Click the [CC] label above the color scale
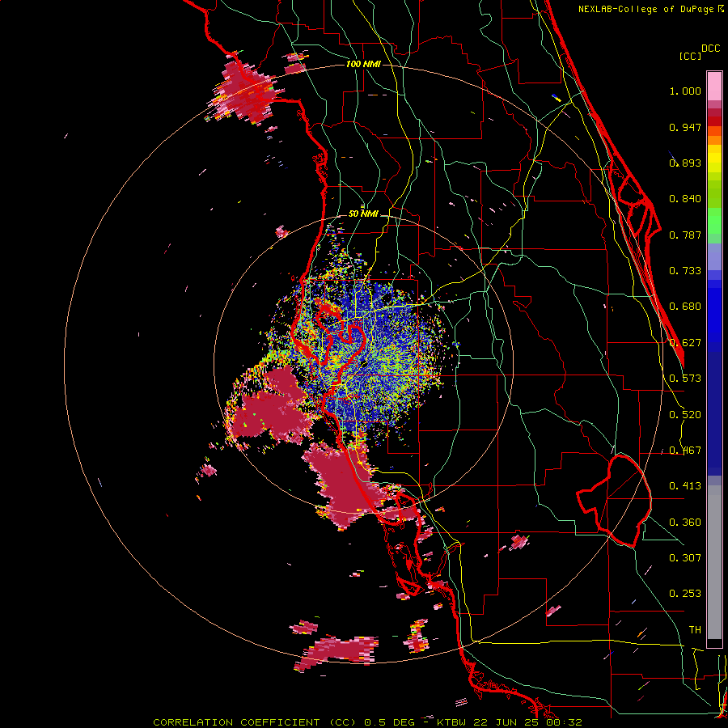 click(690, 56)
